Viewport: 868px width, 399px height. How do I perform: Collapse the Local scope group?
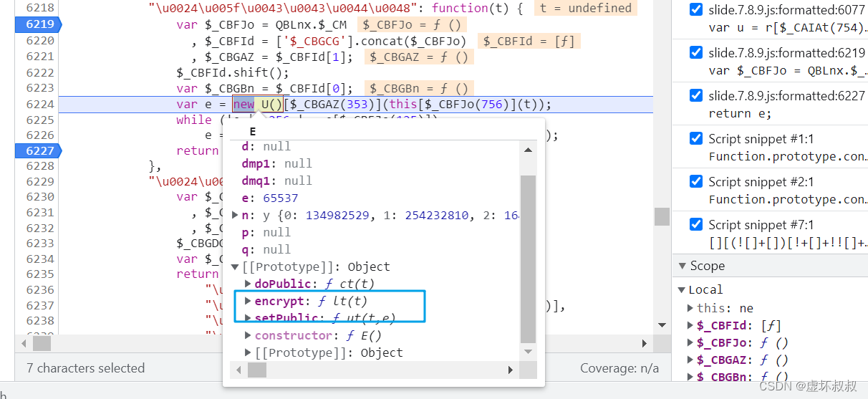pos(683,289)
